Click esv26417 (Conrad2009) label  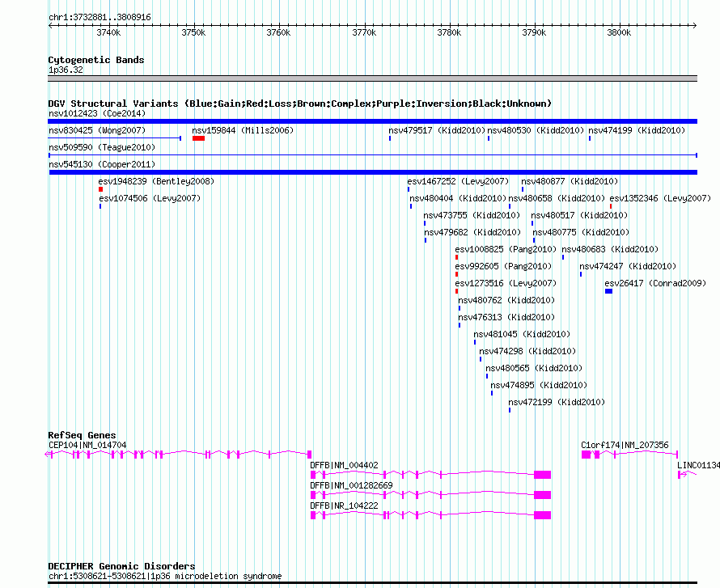[655, 283]
